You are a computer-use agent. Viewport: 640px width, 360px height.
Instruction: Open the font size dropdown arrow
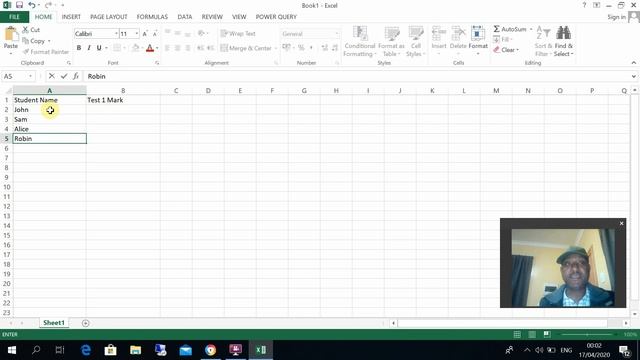coord(136,34)
